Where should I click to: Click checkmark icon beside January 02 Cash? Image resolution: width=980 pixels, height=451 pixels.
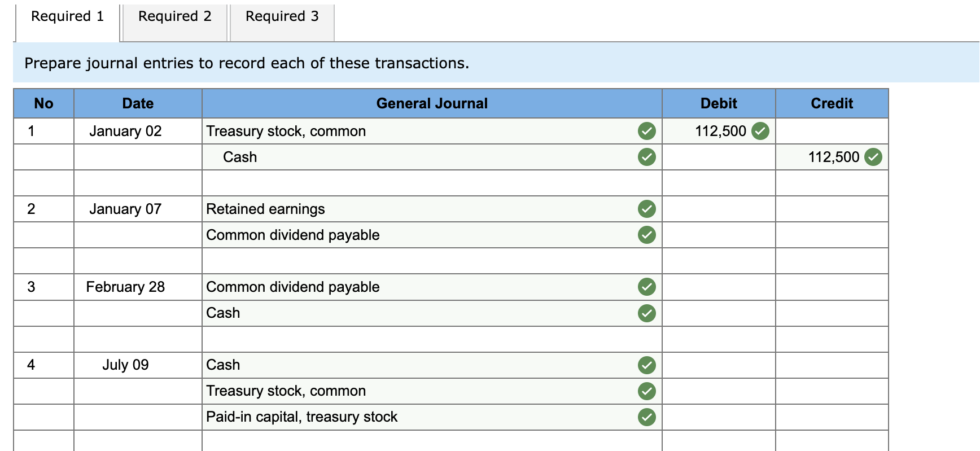(647, 157)
